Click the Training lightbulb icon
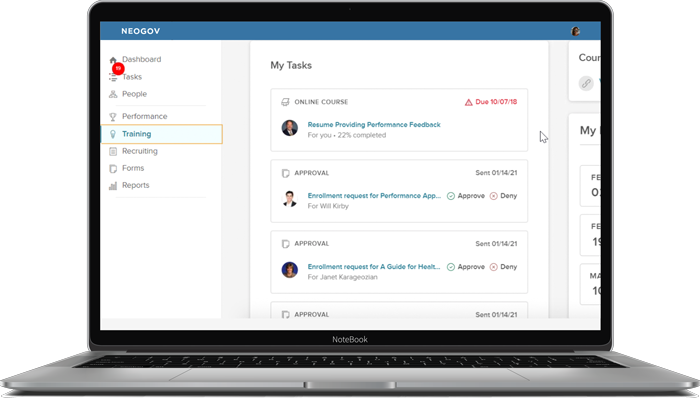The width and height of the screenshot is (700, 398). pos(113,134)
